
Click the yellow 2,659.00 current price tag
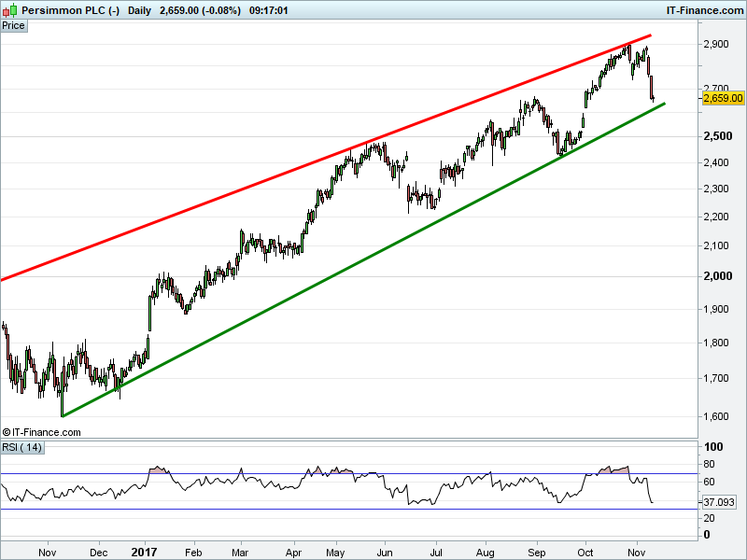click(x=723, y=98)
